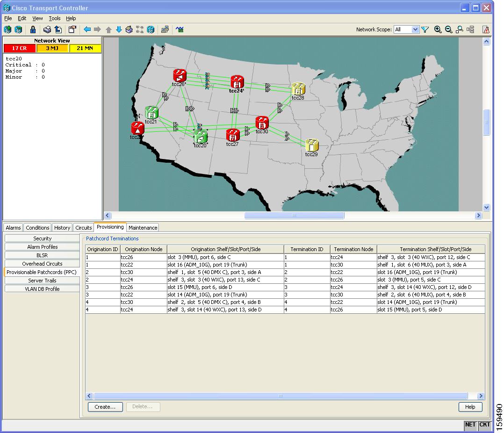Image resolution: width=504 pixels, height=433 pixels.
Task: Click the table horizontal scrollbar thumb
Action: point(281,396)
